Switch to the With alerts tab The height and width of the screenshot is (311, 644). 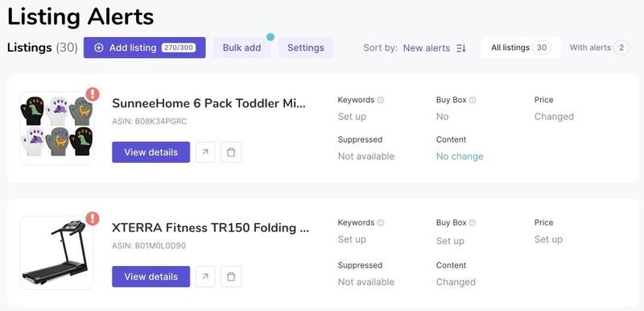point(599,48)
